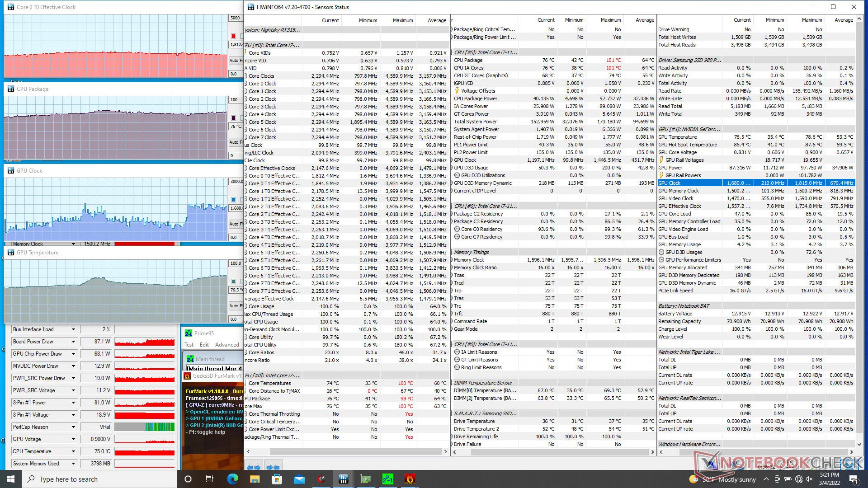This screenshot has width=868, height=488.
Task: Click the GPU Rail Powers lightning icon
Action: pos(661,175)
